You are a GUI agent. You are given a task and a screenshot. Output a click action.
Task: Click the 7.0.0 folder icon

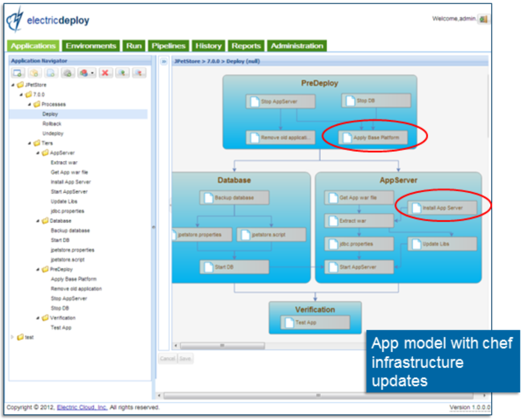click(x=29, y=95)
